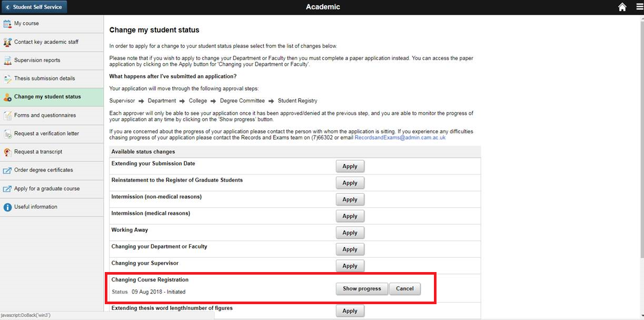
Task: Apply for Changing your Department or Faculty
Action: 350,249
